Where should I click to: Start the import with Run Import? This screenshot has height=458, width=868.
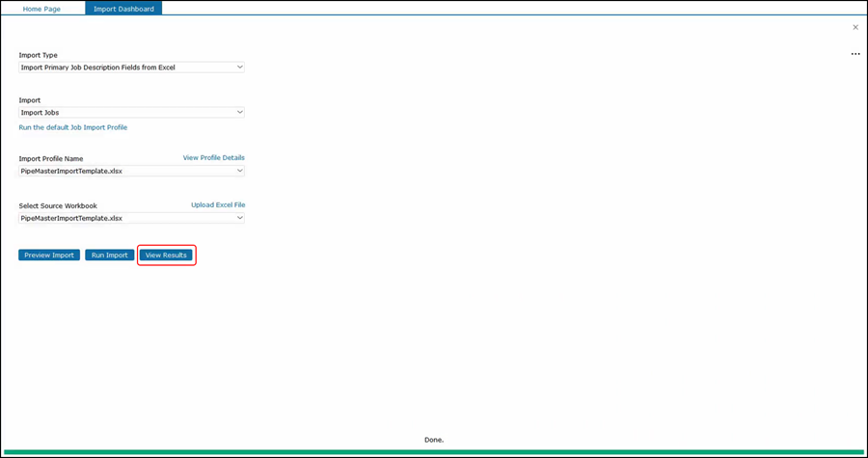[109, 256]
